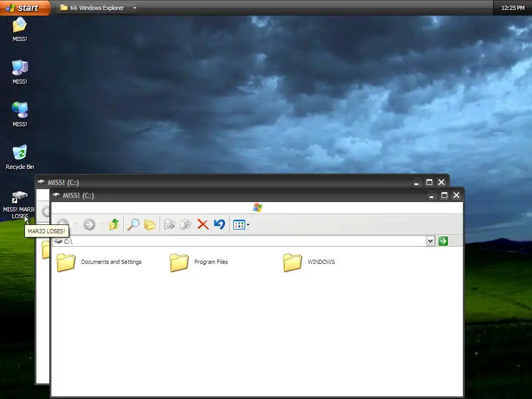Click drive icon in front window title bar
The width and height of the screenshot is (532, 399).
56,195
